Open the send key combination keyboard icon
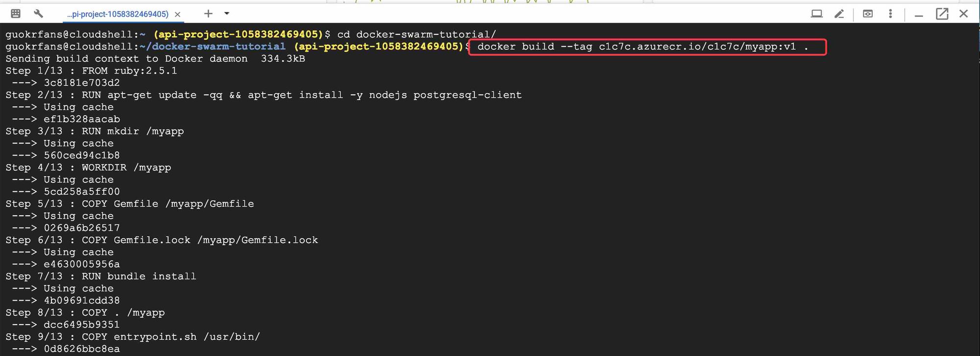This screenshot has height=356, width=980. point(16,14)
